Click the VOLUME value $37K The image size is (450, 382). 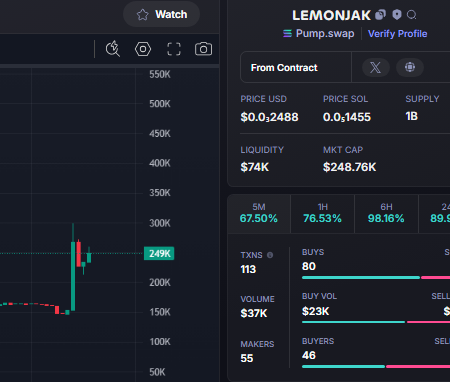click(x=254, y=313)
